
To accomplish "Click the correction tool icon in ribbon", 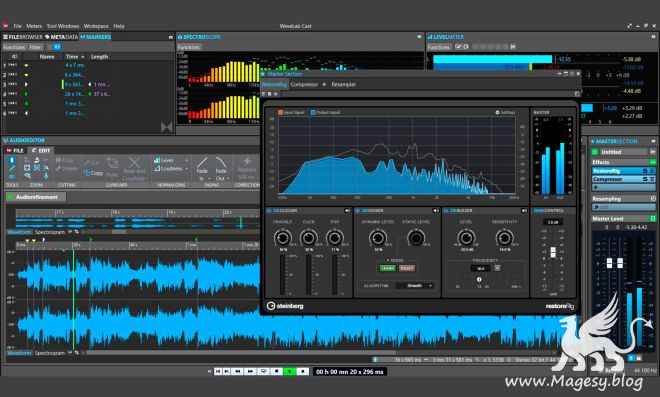I will click(x=247, y=161).
